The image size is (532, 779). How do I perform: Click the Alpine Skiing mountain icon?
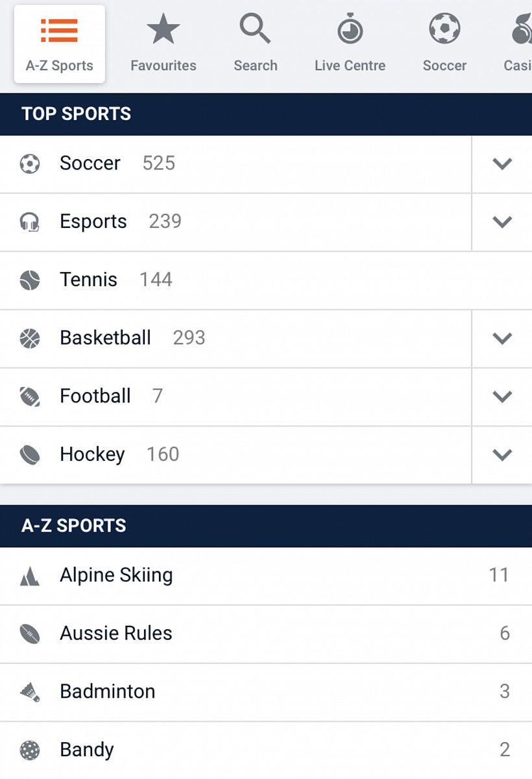30,576
